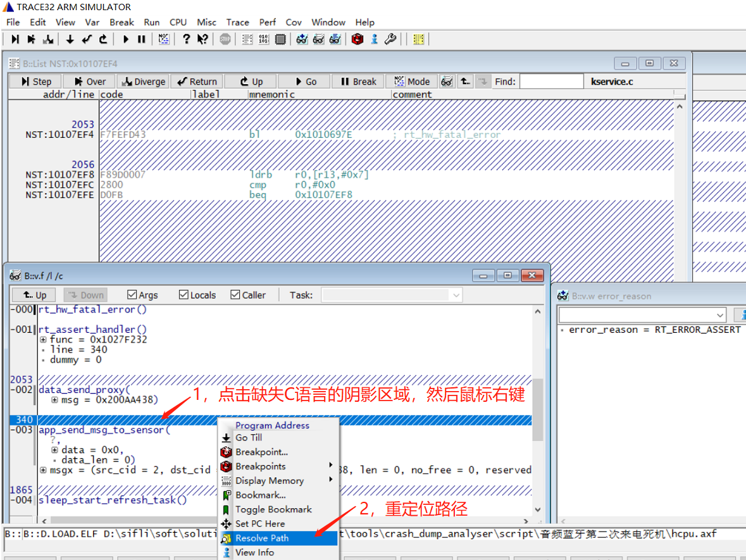The height and width of the screenshot is (560, 746).
Task: Open the memory Dump binary icon
Action: pos(264,39)
